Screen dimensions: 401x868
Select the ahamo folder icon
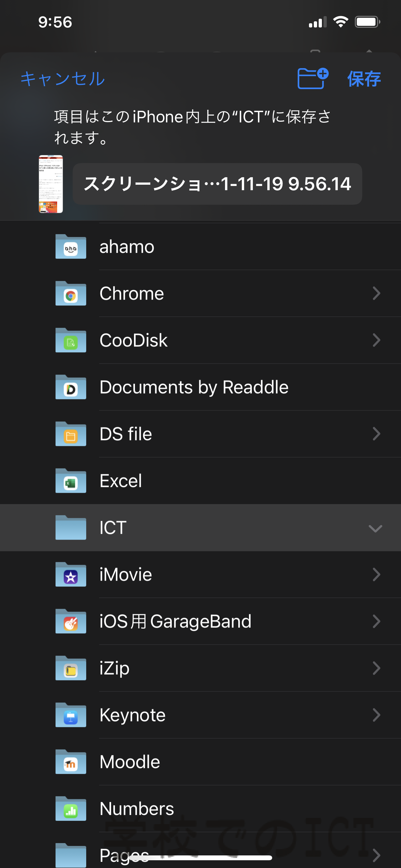[x=71, y=247]
